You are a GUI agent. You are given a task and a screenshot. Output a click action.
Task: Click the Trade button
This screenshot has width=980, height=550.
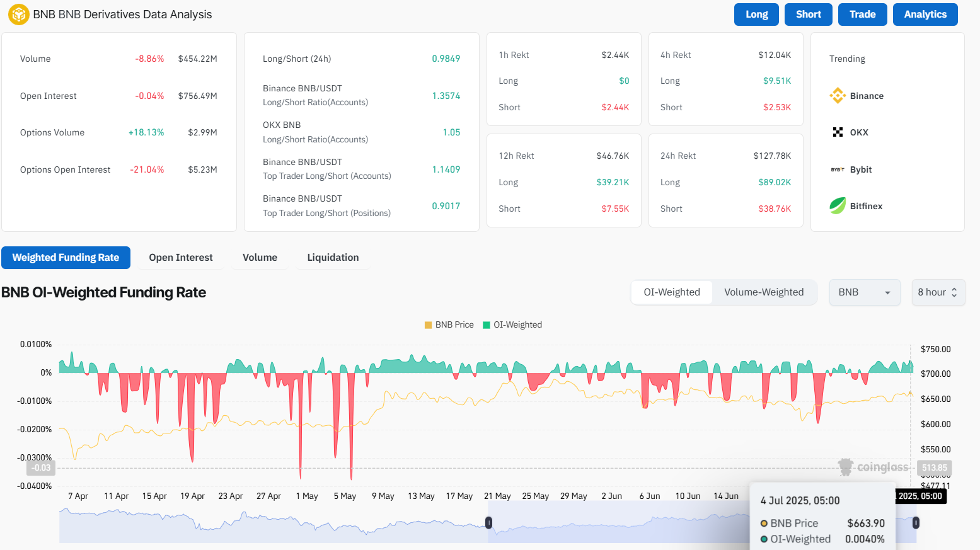(x=863, y=14)
